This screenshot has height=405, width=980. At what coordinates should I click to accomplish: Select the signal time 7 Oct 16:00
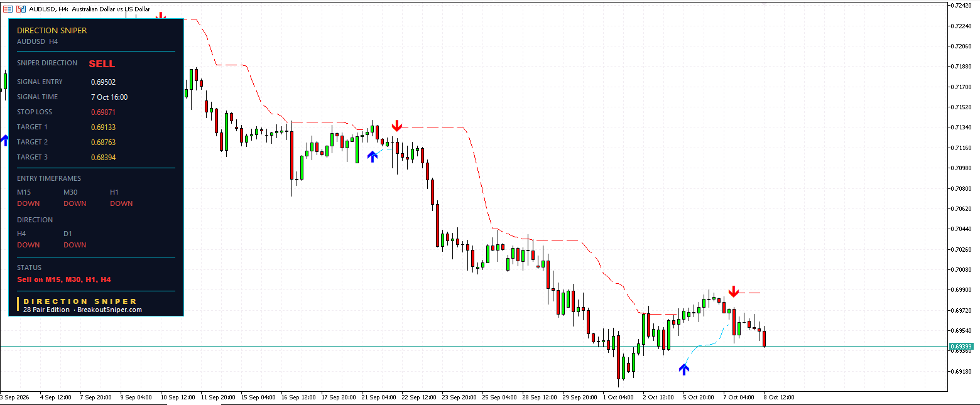(x=109, y=97)
